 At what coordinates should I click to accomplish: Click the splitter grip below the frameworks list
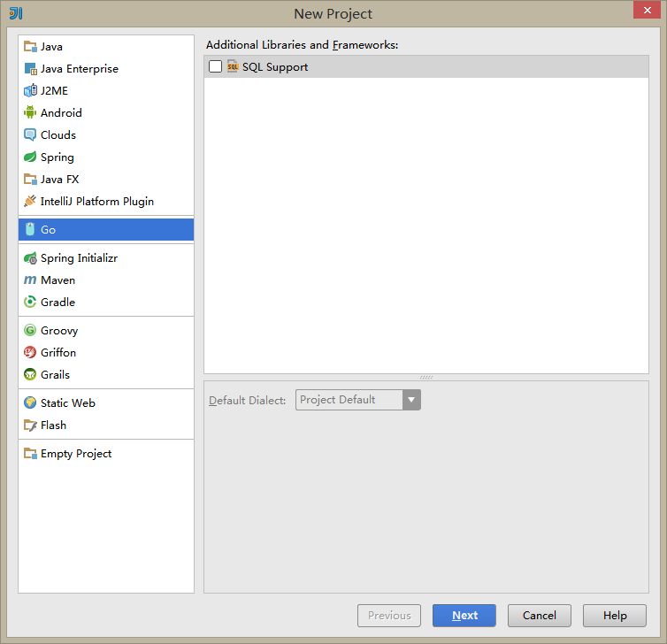pyautogui.click(x=426, y=377)
